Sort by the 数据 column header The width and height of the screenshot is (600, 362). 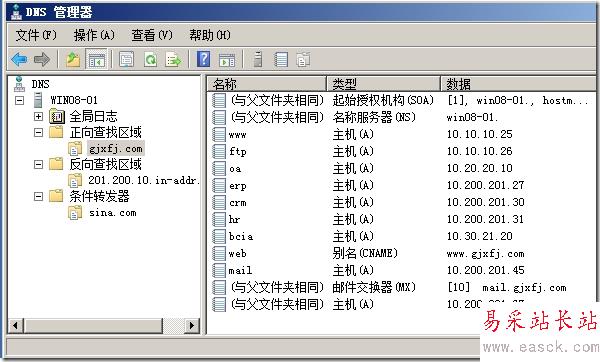(518, 83)
